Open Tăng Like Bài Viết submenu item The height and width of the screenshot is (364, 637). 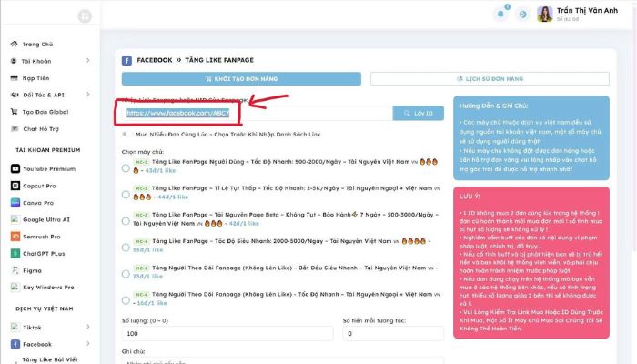point(50,359)
